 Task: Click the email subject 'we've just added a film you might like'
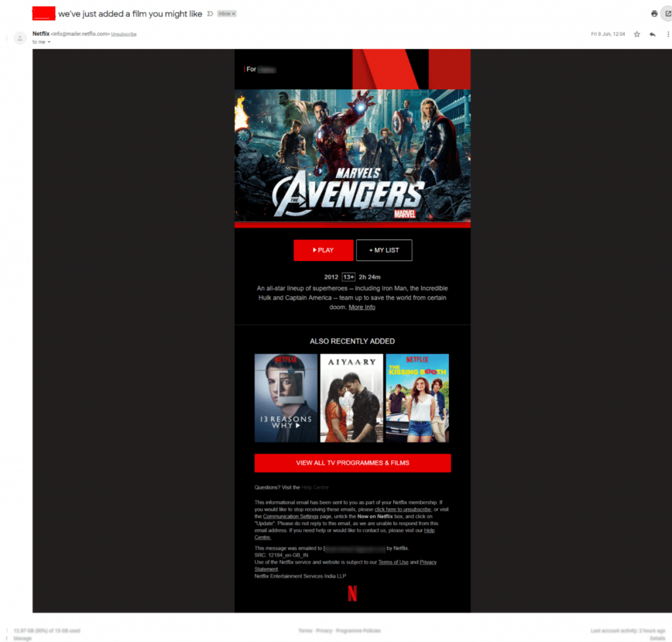pos(131,14)
